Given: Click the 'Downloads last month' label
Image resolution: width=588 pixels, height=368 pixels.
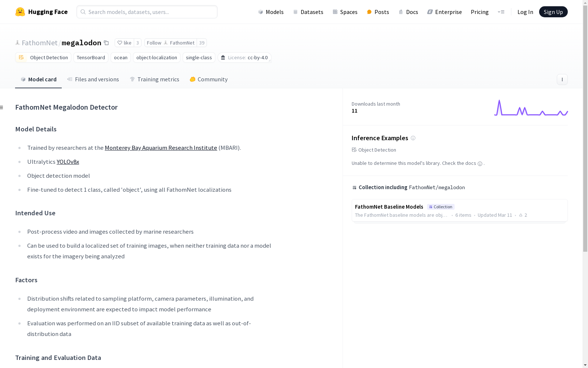Looking at the screenshot, I should coord(376,104).
